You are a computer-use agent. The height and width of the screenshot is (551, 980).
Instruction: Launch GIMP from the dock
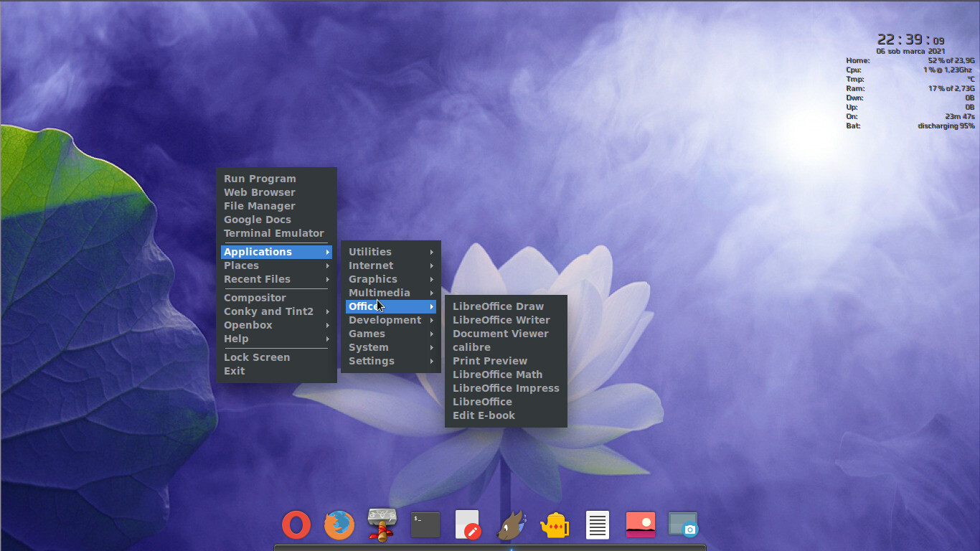[x=512, y=525]
